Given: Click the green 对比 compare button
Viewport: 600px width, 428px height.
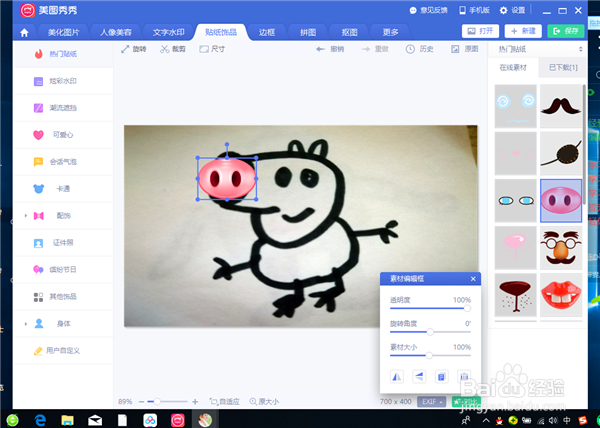Looking at the screenshot, I should 466,402.
